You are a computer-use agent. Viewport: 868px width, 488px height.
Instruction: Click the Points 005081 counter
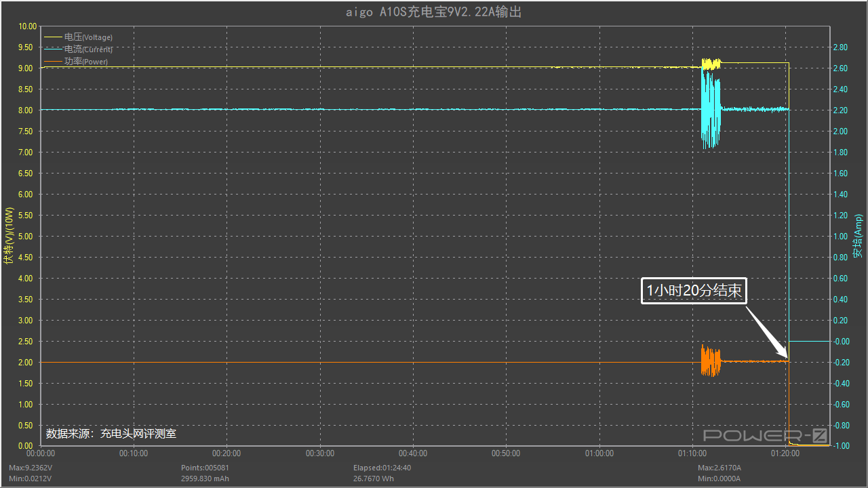point(205,468)
